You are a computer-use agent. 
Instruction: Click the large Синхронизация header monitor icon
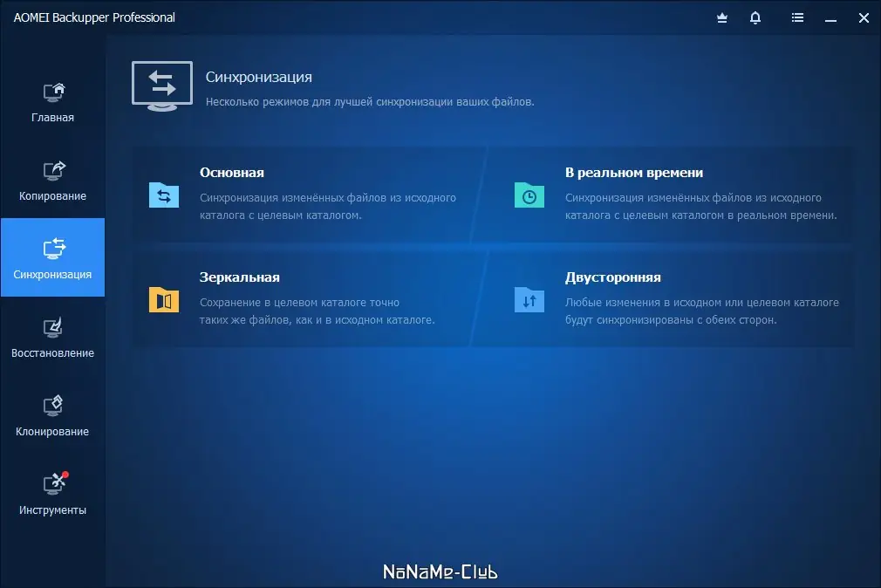161,85
